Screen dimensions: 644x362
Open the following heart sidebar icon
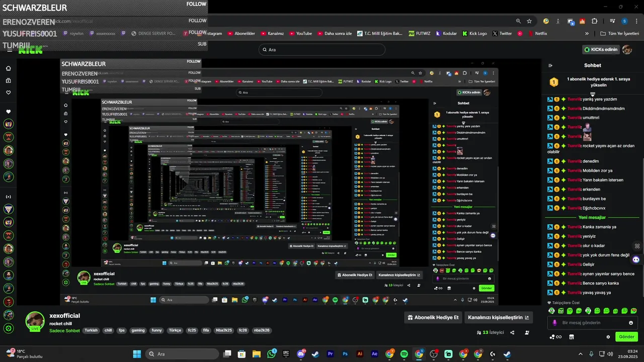(x=8, y=93)
